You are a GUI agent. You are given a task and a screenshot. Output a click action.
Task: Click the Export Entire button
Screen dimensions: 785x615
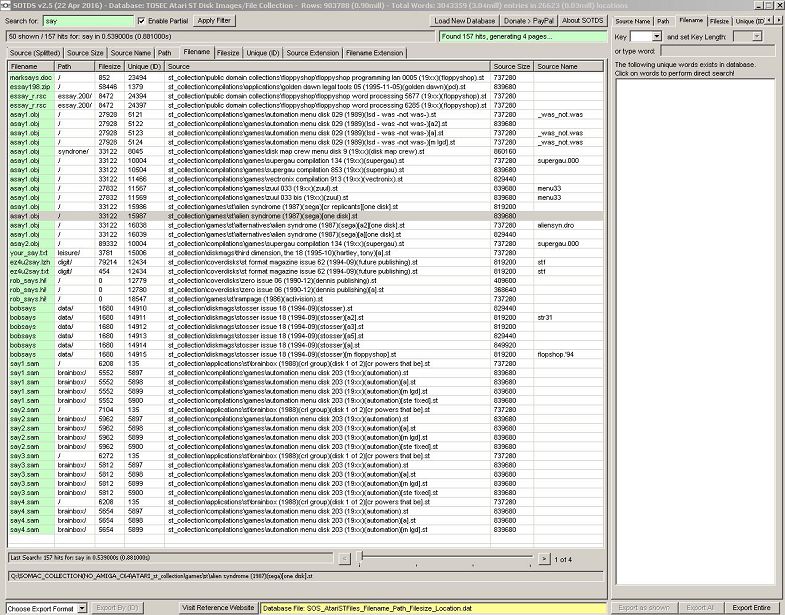(751, 608)
